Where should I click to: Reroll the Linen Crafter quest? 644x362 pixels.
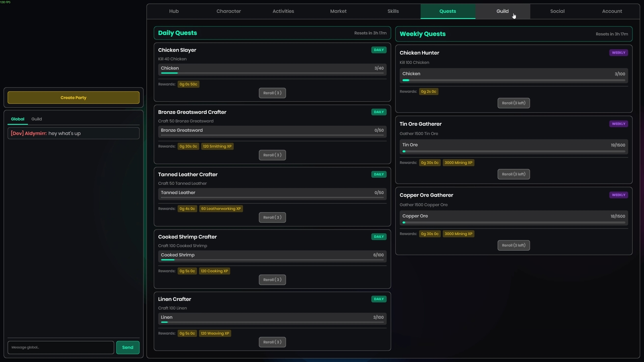point(272,342)
